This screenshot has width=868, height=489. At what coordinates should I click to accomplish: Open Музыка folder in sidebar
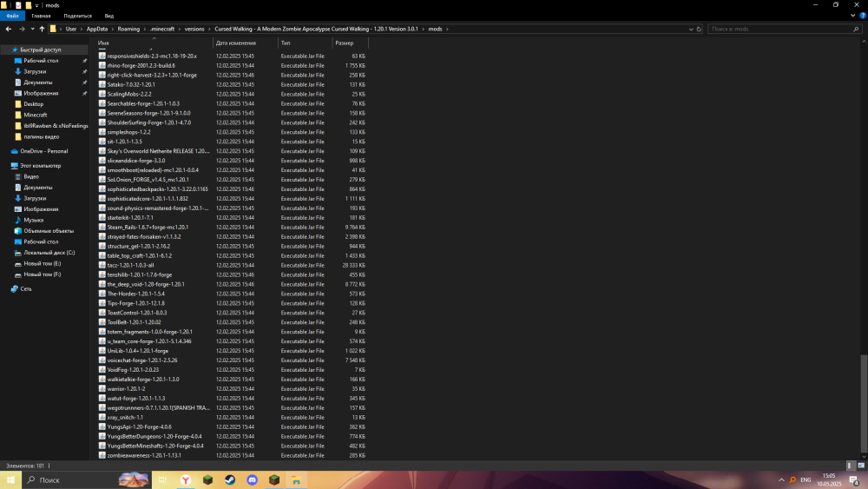click(x=33, y=220)
